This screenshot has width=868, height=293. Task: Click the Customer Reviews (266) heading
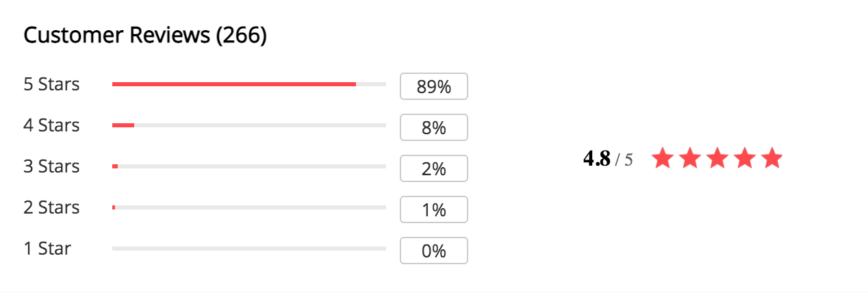pos(145,36)
